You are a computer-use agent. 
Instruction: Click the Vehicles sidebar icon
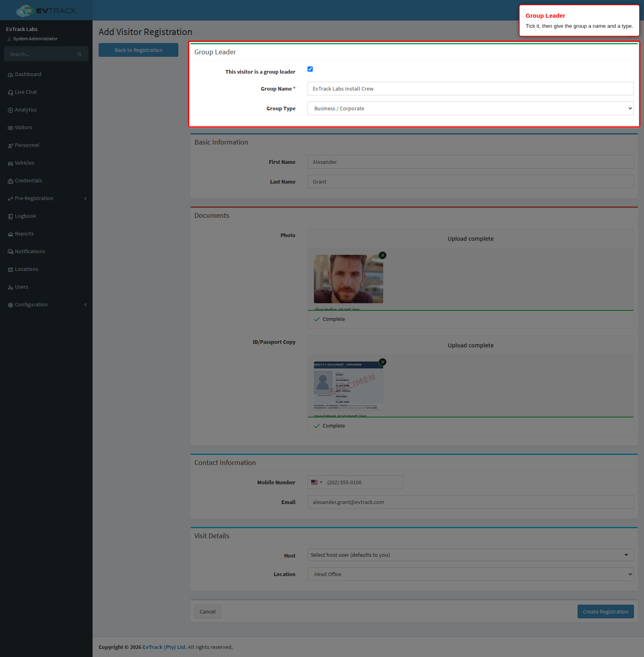tap(10, 163)
